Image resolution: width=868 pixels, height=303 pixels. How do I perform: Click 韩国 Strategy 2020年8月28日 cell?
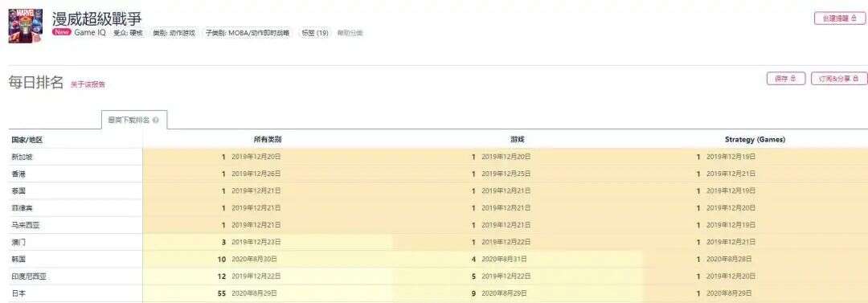coord(755,259)
